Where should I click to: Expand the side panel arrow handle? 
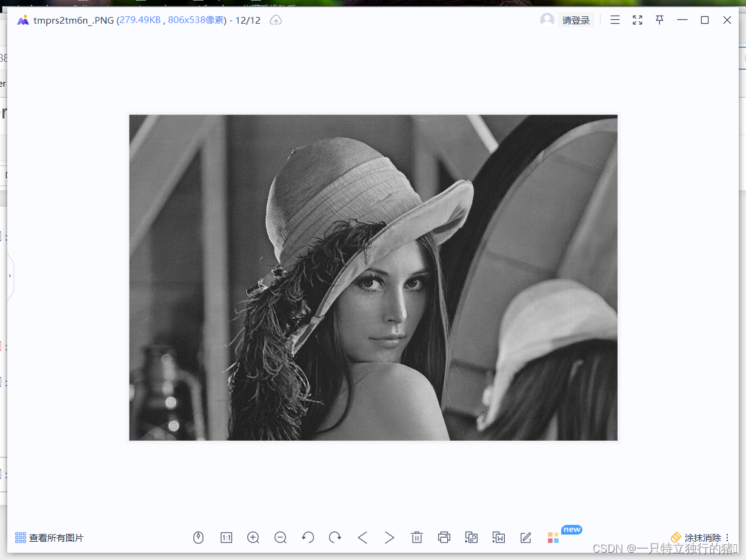click(10, 276)
